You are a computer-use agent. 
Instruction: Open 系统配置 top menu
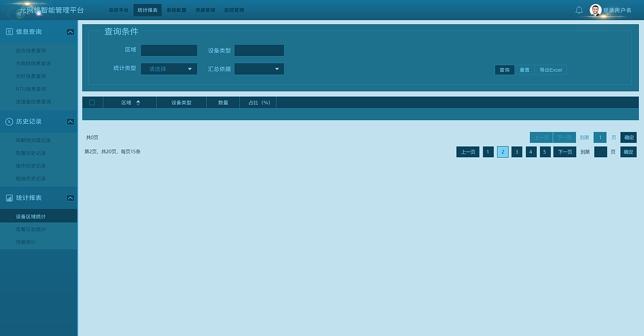[176, 10]
